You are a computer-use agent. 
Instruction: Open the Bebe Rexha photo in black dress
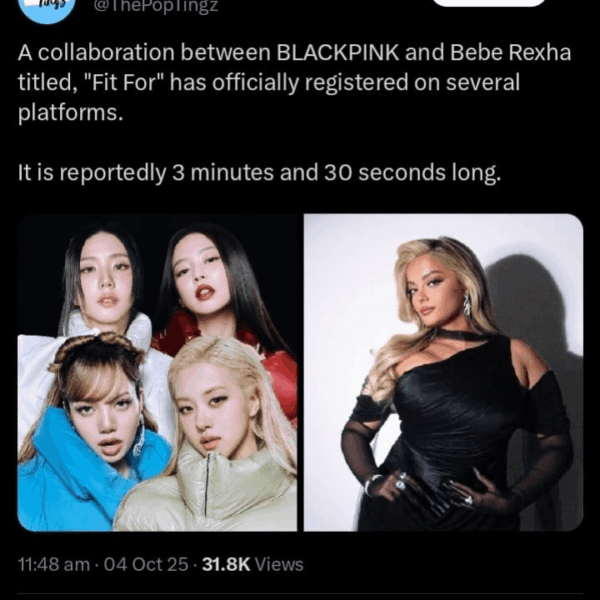(x=443, y=372)
